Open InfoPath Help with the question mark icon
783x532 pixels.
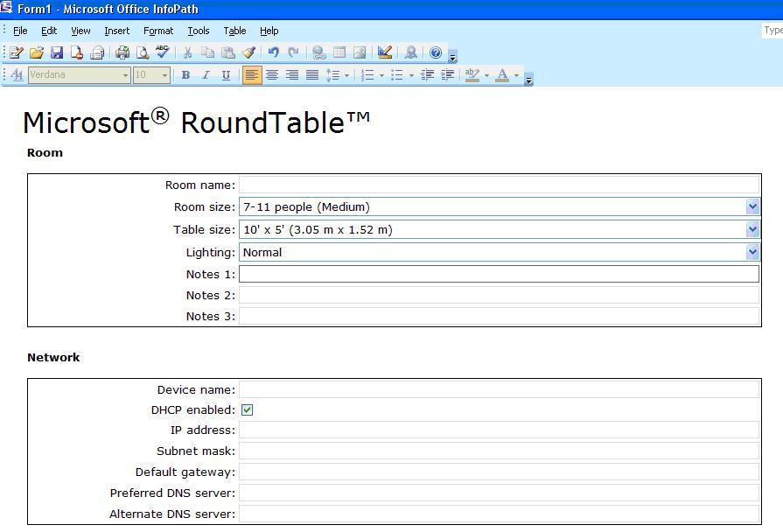(436, 52)
